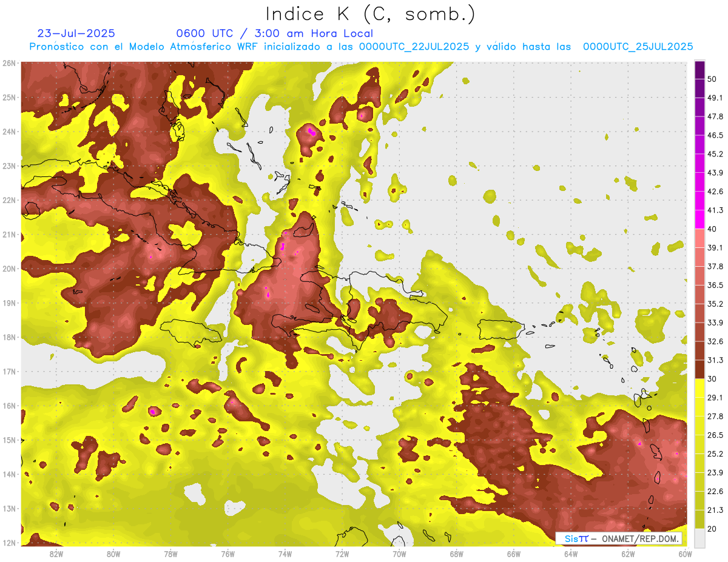Image resolution: width=728 pixels, height=562 pixels.
Task: Click the "25N" latitude label
Action: click(9, 97)
